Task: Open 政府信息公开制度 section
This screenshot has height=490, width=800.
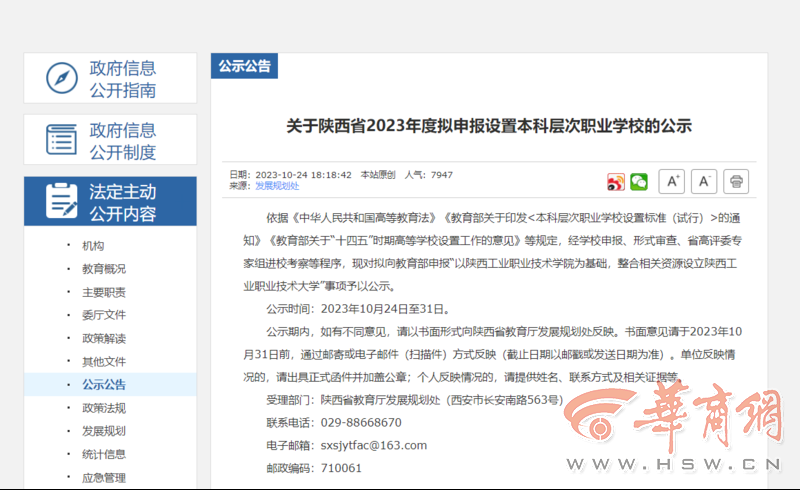Action: click(x=110, y=139)
